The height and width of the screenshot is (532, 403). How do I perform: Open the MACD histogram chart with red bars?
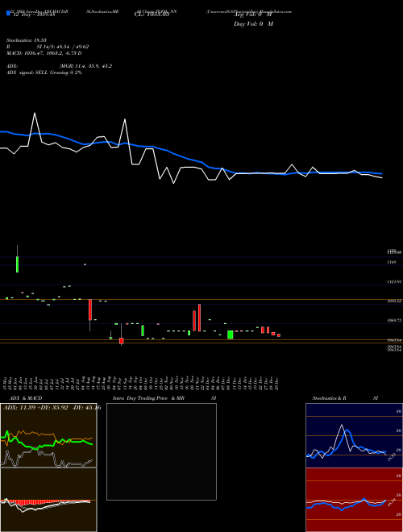click(x=48, y=500)
